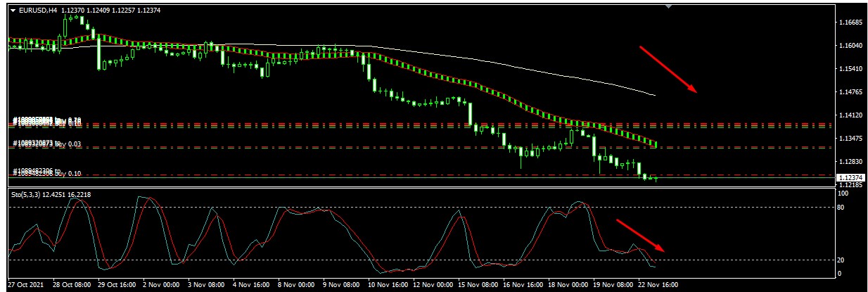868x292 pixels.
Task: Click the EURUSD,H4 symbol title text
Action: pos(38,10)
